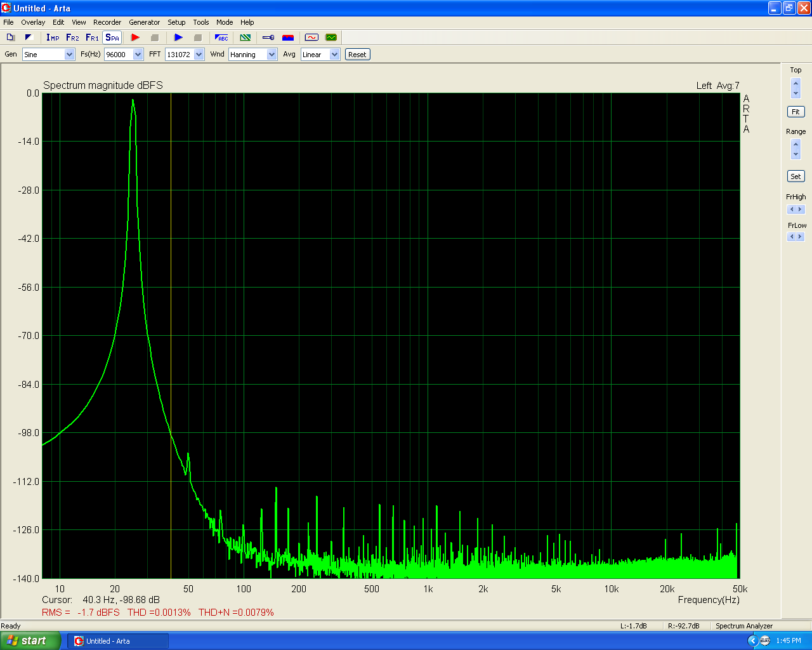Click the Left Avg:7 label
Image resolution: width=812 pixels, height=650 pixels.
pyautogui.click(x=717, y=86)
